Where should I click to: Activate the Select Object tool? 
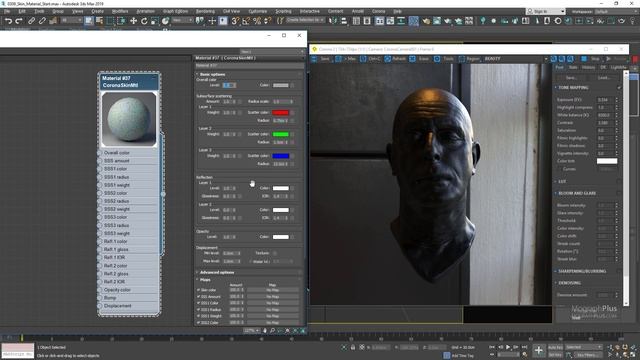(89, 21)
